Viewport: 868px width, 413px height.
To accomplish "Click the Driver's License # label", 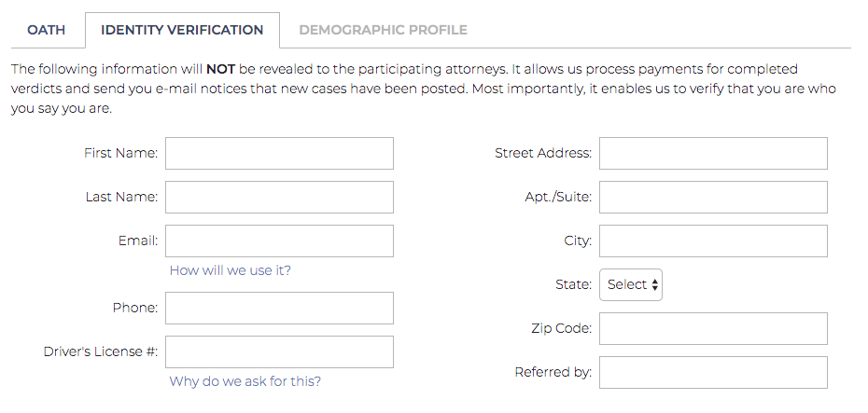I will pos(101,351).
